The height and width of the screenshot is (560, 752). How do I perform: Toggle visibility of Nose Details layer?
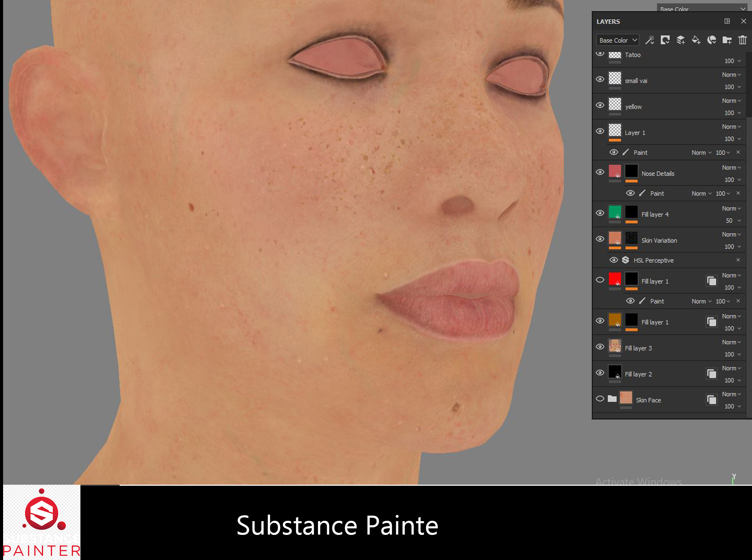(x=600, y=172)
